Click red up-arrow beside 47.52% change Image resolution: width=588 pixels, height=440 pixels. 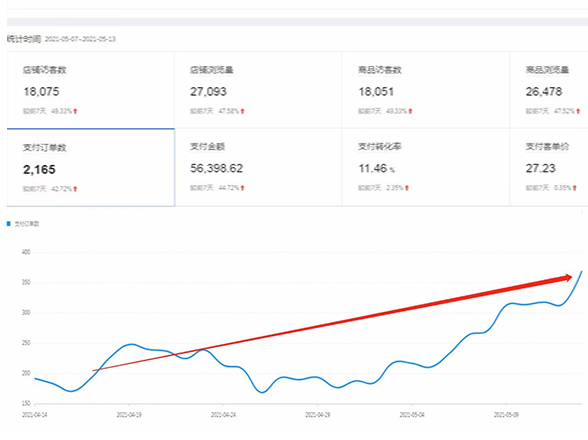578,111
